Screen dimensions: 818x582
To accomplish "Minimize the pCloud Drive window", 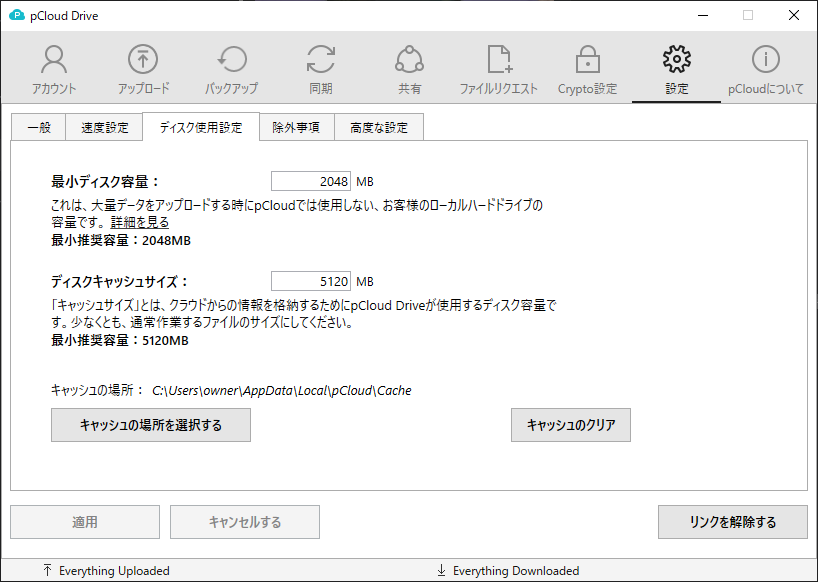I will 703,16.
